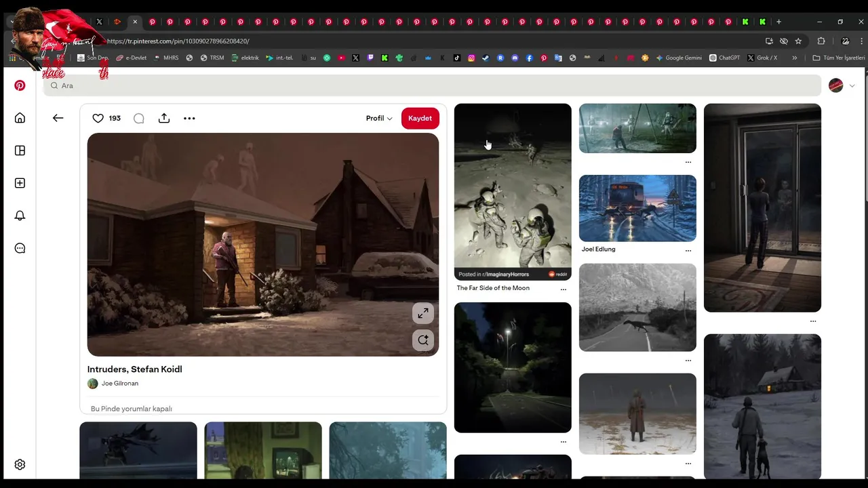Open the Discord bookmark icon
This screenshot has width=868, height=488.
click(x=515, y=58)
